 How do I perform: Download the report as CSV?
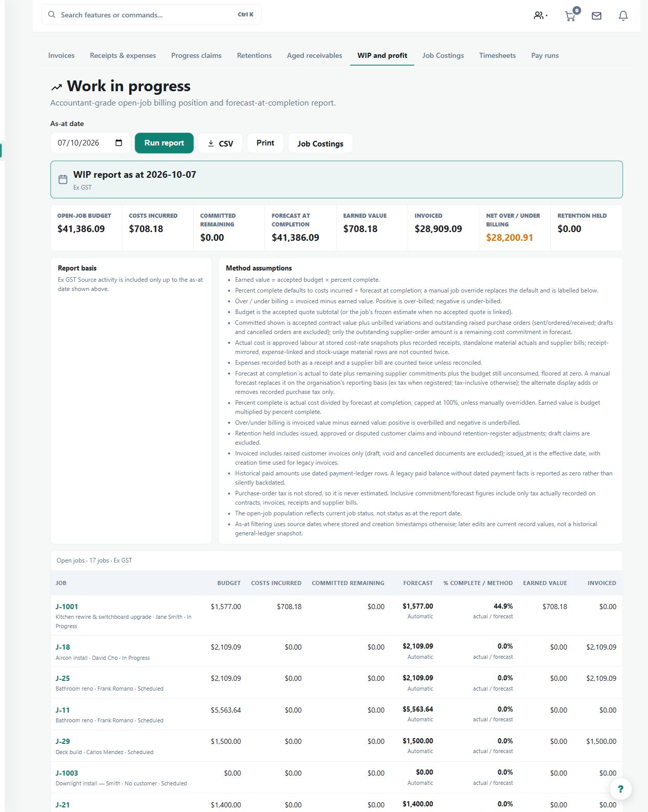220,143
